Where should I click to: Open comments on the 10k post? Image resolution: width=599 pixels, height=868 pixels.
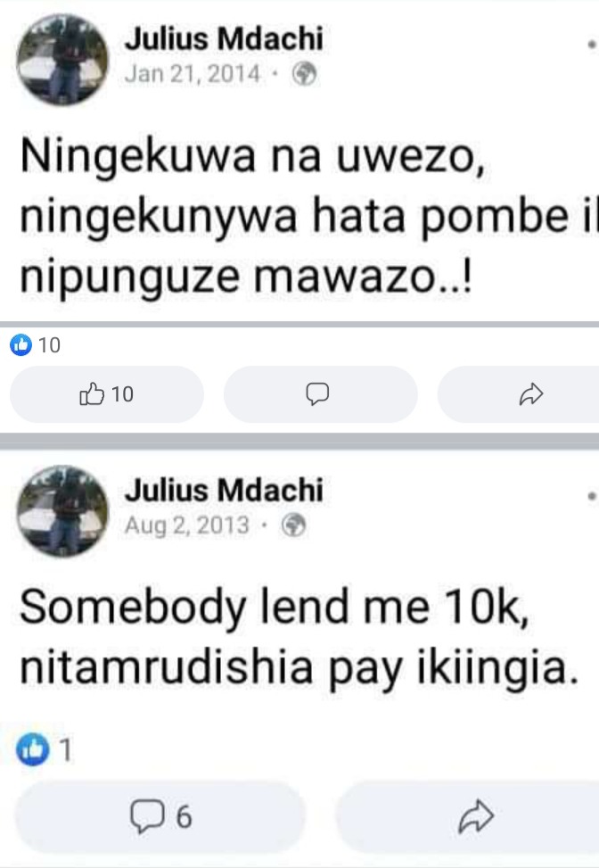point(160,816)
